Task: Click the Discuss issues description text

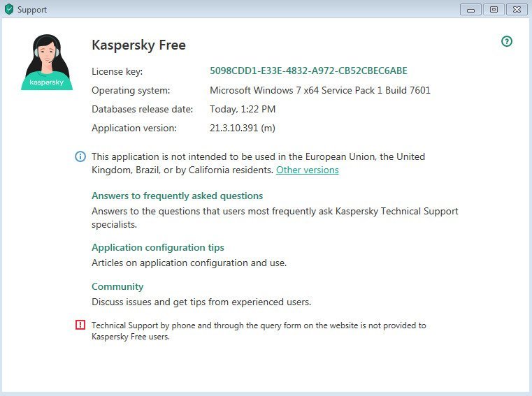Action: (201, 302)
